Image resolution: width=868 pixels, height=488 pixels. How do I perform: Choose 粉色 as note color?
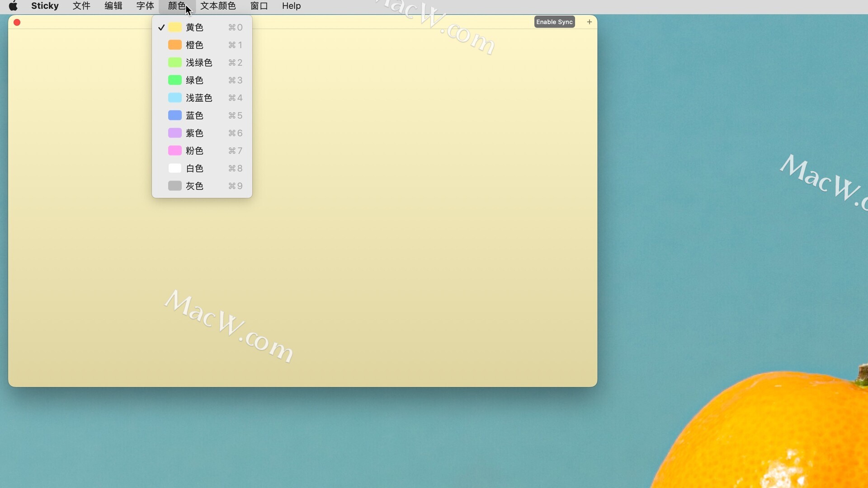pyautogui.click(x=202, y=151)
